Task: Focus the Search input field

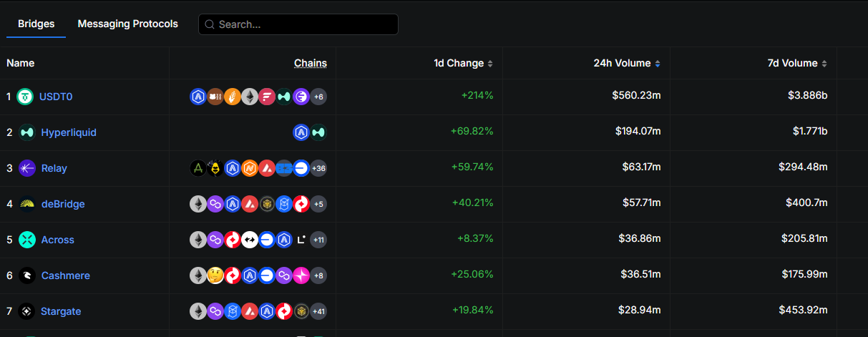Action: pos(304,24)
